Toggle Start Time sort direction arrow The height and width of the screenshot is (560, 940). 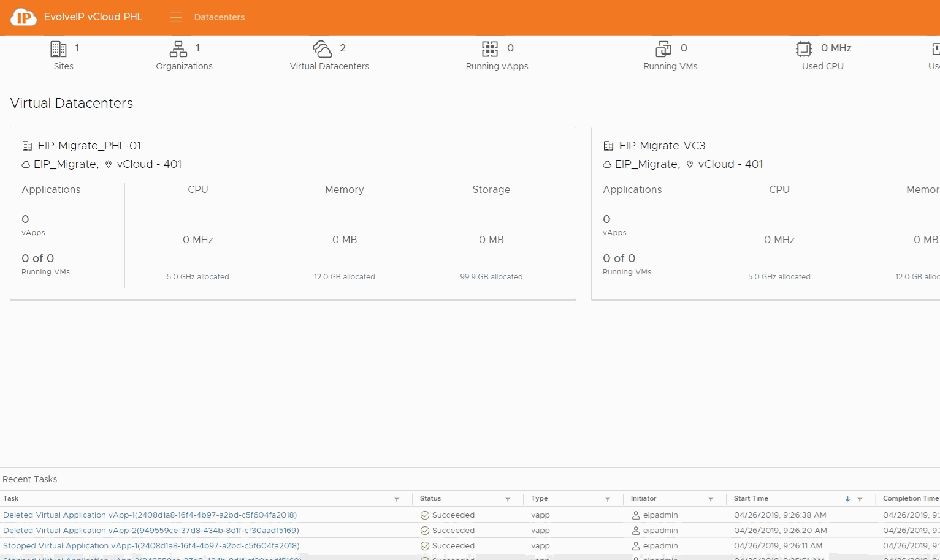pyautogui.click(x=847, y=499)
